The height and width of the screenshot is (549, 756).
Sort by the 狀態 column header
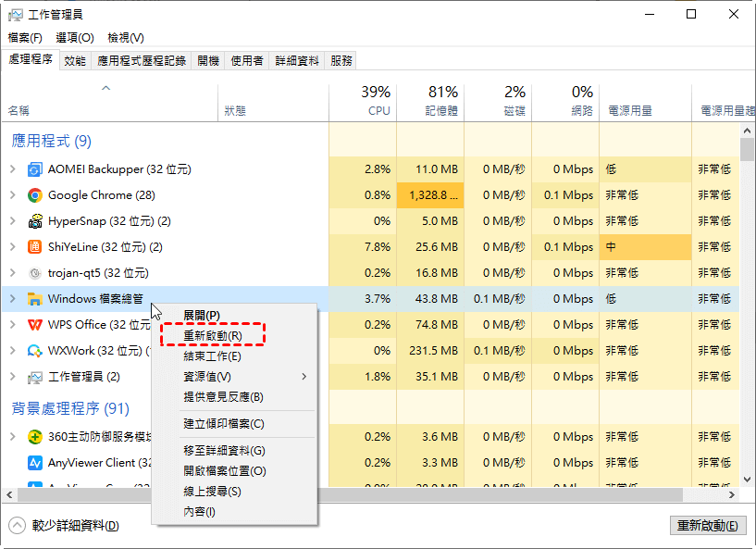click(273, 102)
